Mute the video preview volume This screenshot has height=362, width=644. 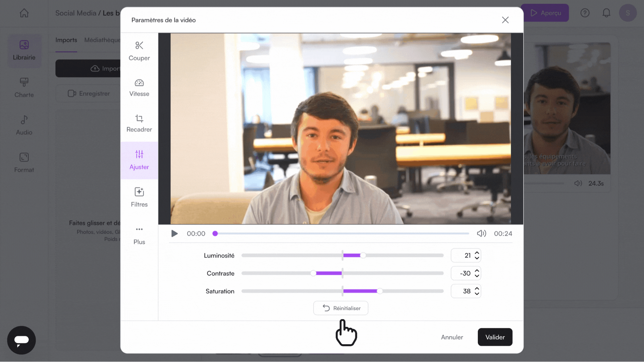coord(481,234)
